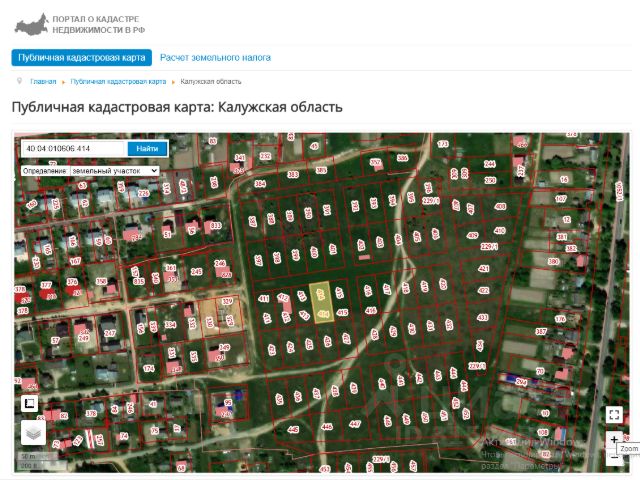
Task: Click parcel label 415 next to highlighted plot
Action: point(342,313)
